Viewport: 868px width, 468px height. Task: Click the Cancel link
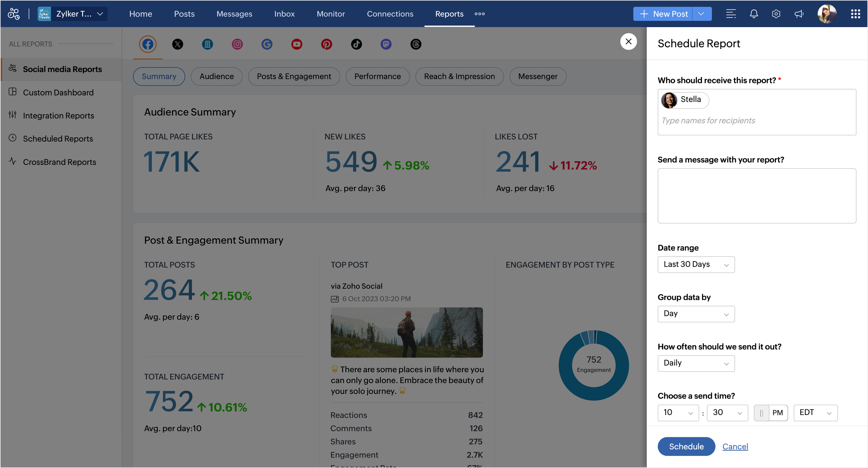click(735, 446)
